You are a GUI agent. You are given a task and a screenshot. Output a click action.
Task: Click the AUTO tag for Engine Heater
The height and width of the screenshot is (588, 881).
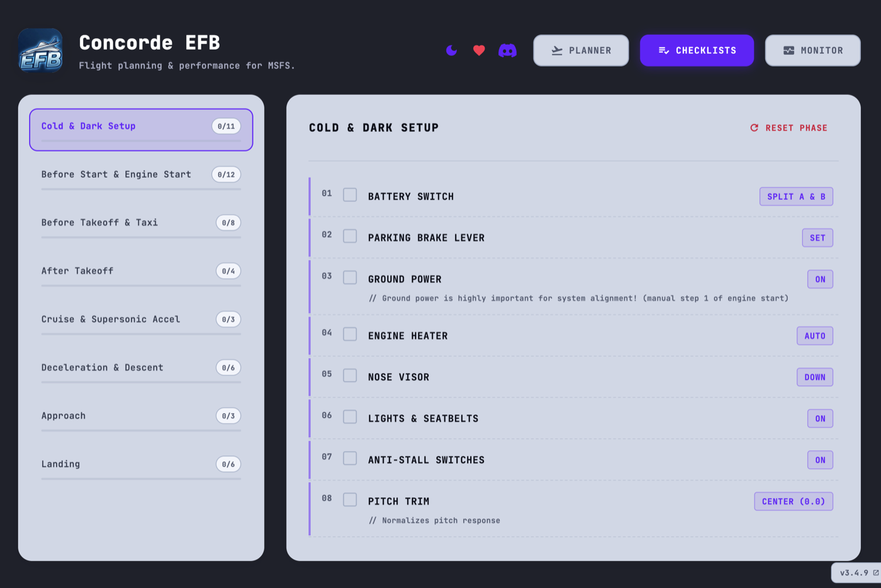815,336
